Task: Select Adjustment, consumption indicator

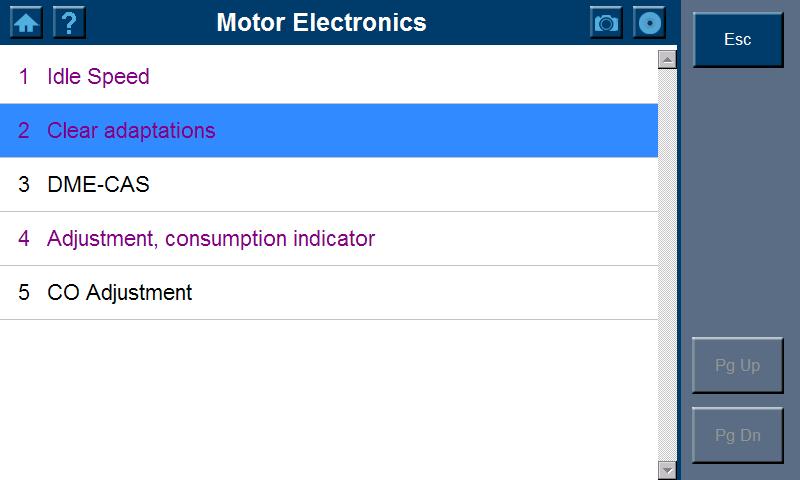Action: [x=210, y=239]
